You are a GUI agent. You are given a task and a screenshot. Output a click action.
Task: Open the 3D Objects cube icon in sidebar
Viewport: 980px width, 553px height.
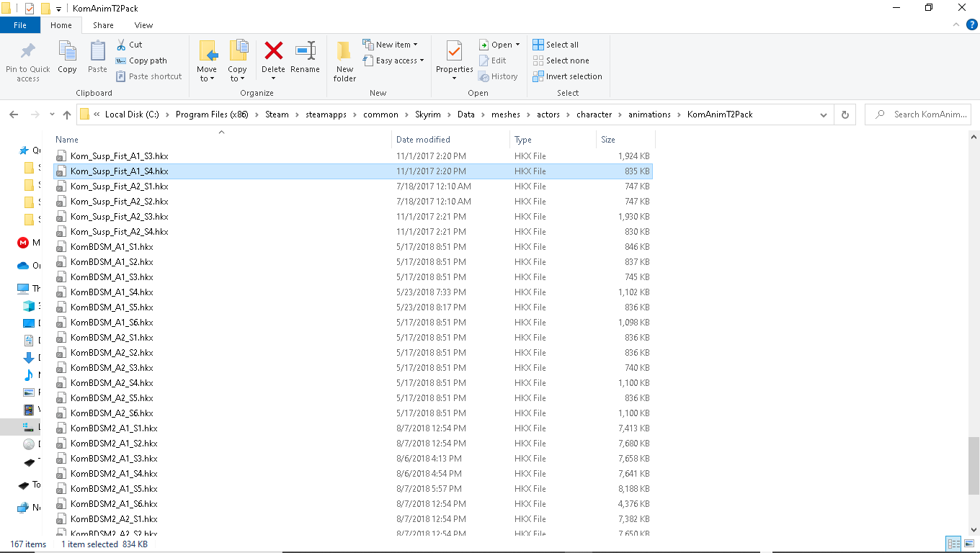(29, 306)
